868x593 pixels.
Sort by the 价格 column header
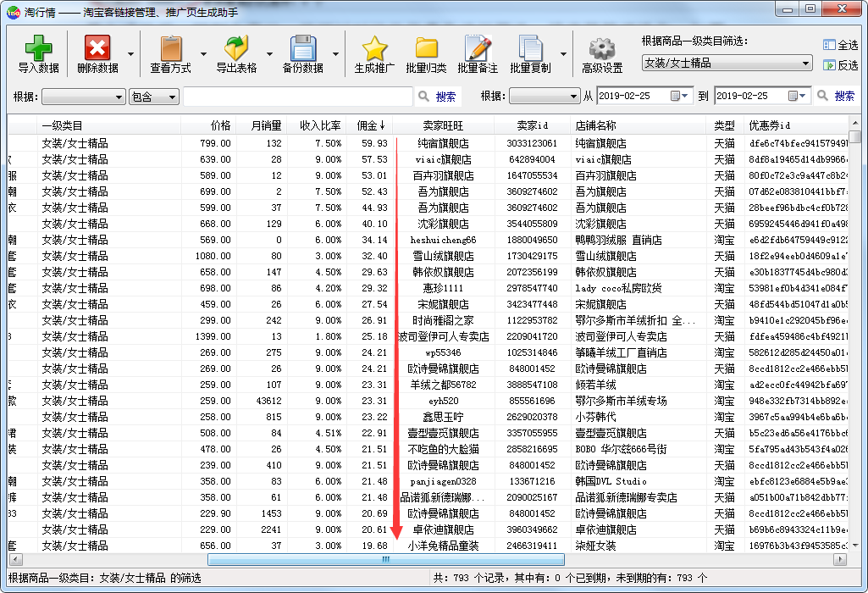(208, 125)
